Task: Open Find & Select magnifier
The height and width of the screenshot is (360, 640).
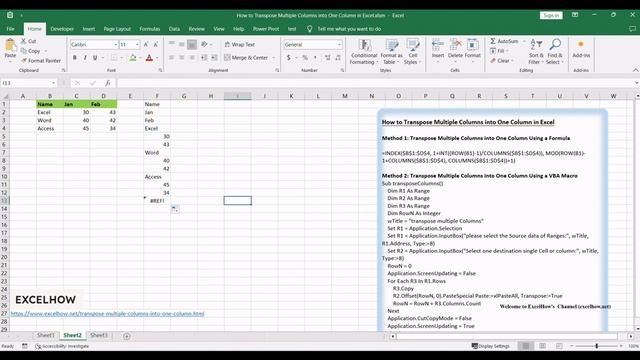Action: [x=555, y=52]
